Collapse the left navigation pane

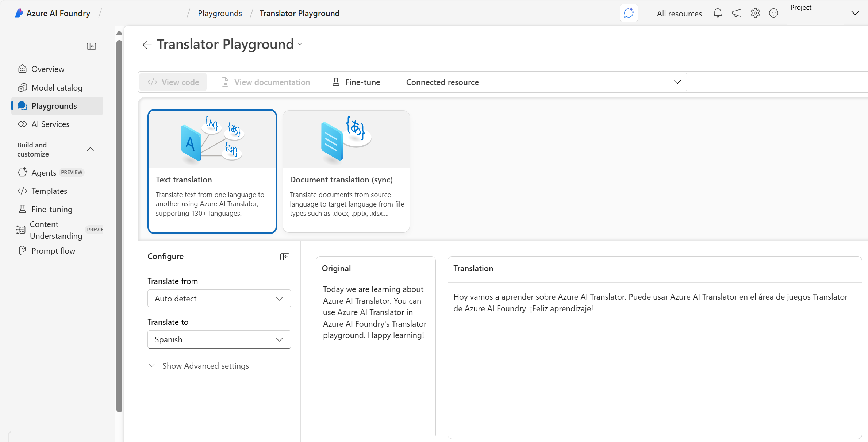pos(91,46)
